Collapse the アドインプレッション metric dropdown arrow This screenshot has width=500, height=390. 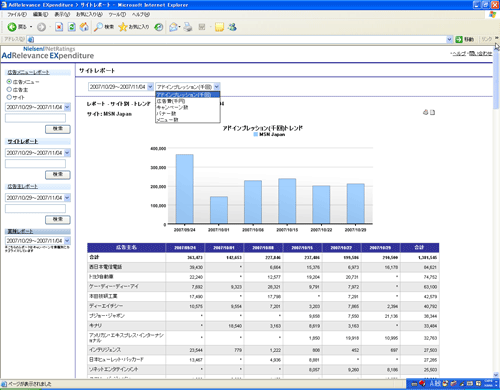click(217, 87)
